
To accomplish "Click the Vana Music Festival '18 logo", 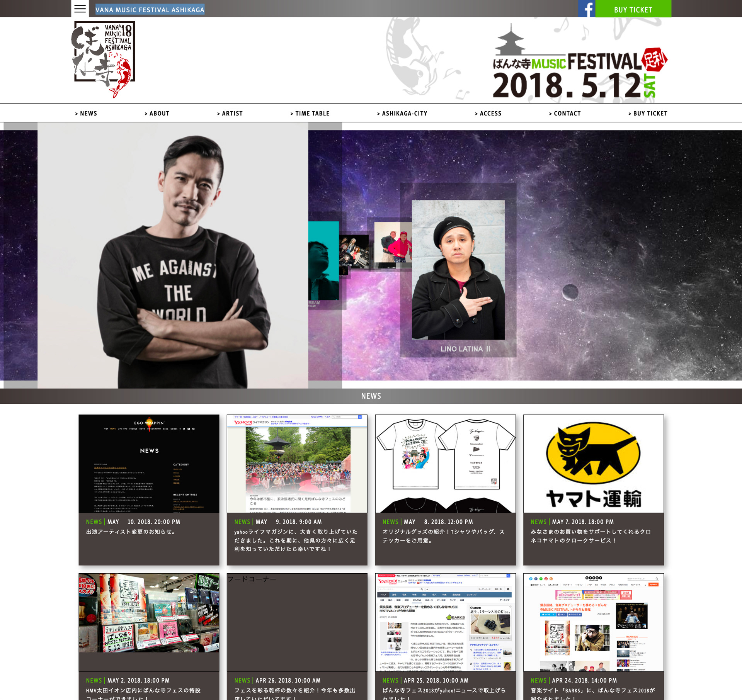I will point(104,58).
